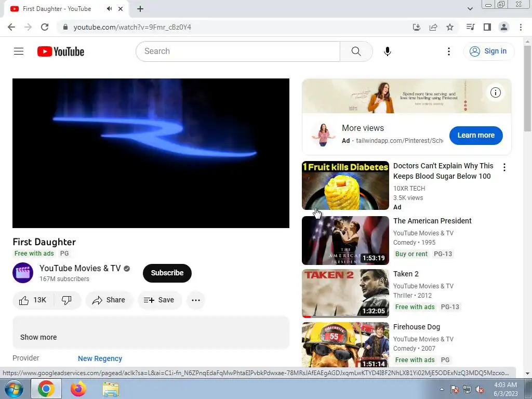Open Fruit kills Diabetes ad thumbnail

tap(345, 185)
